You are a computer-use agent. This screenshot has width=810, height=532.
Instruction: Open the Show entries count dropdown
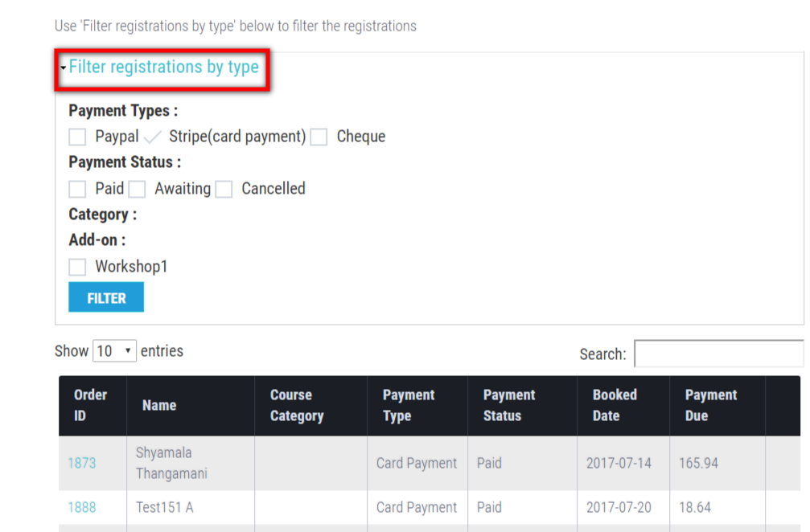115,351
